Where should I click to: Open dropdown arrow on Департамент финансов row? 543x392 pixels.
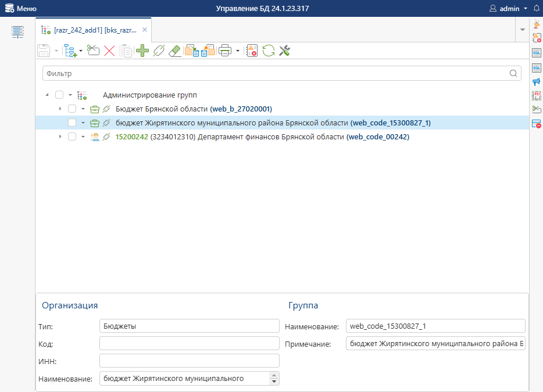[83, 136]
